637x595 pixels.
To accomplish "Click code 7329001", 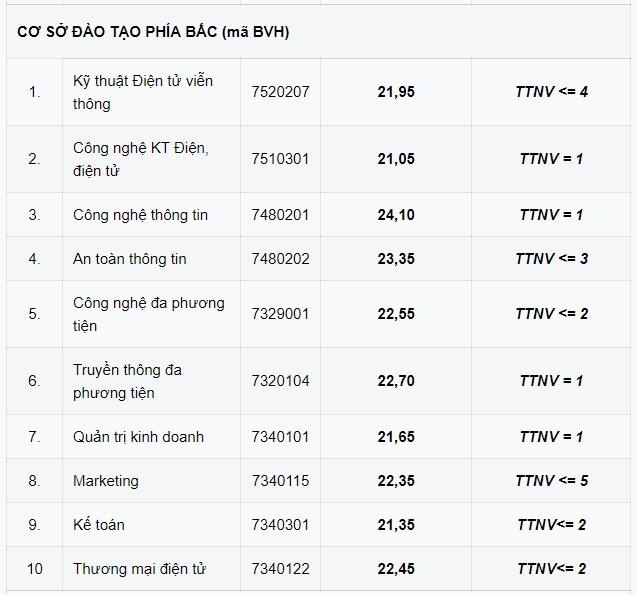I will point(281,314).
